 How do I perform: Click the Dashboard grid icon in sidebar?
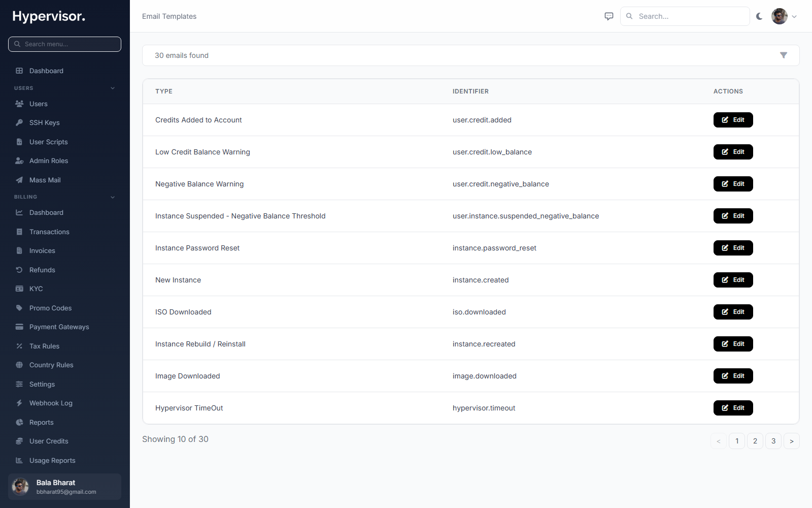point(19,71)
